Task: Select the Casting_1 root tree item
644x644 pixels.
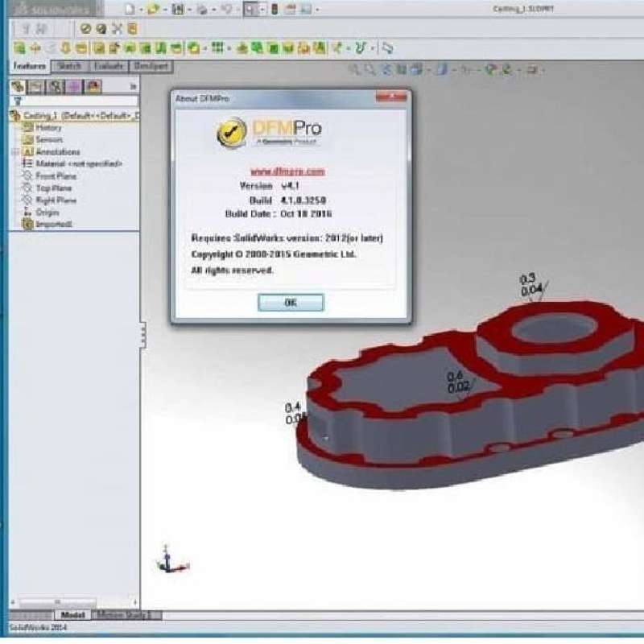Action: (x=75, y=115)
